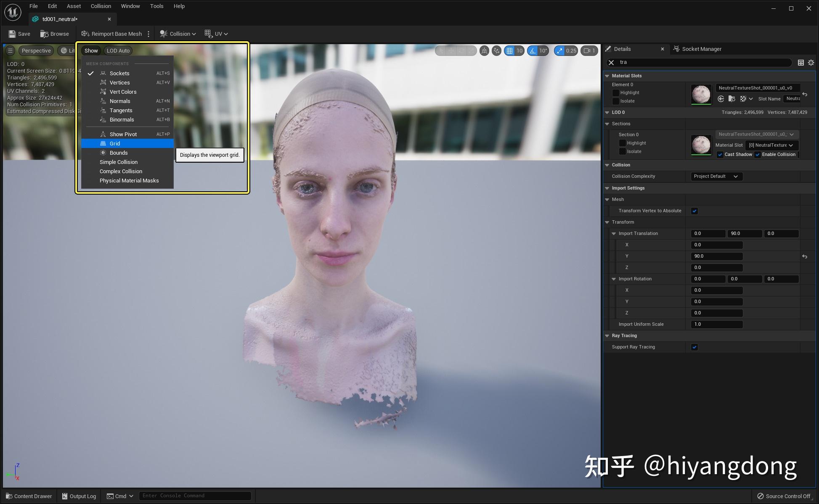Open Details panel settings gear

(811, 63)
